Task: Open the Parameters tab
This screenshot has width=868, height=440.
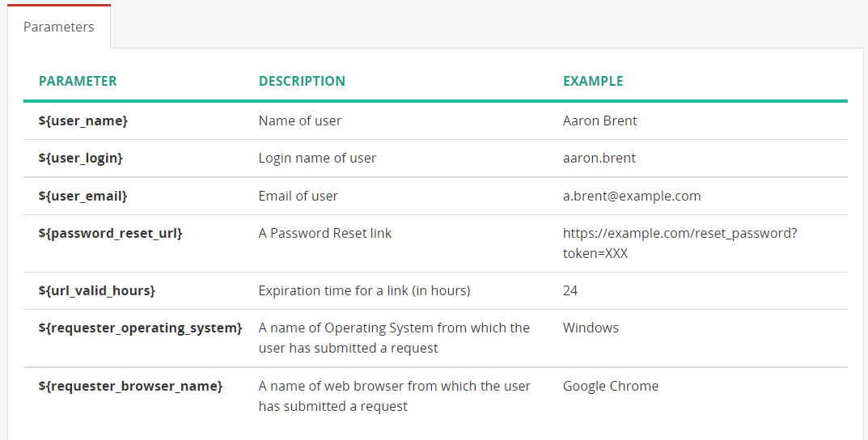Action: click(x=59, y=27)
